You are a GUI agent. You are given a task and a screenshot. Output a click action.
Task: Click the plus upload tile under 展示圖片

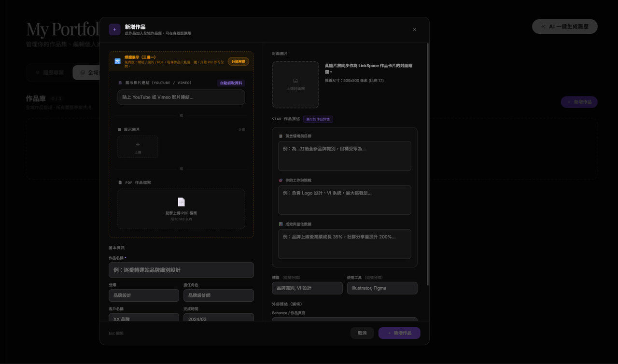[138, 147]
